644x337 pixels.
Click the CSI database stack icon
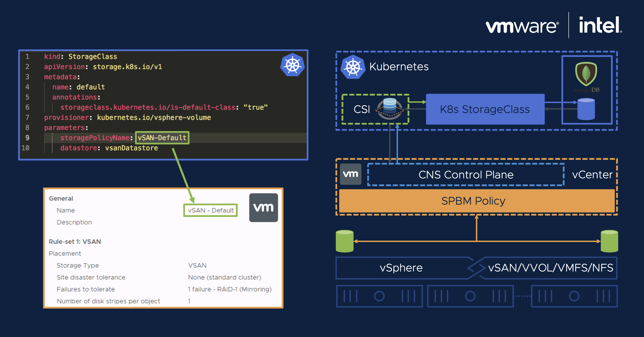(390, 109)
